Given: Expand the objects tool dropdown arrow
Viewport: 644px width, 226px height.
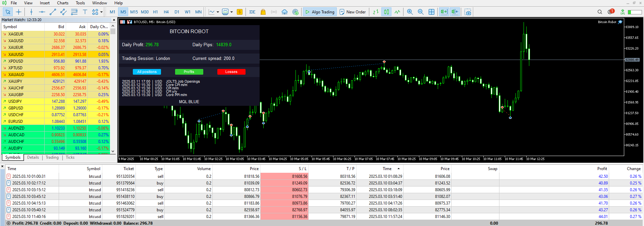Looking at the screenshot, I should point(101,12).
